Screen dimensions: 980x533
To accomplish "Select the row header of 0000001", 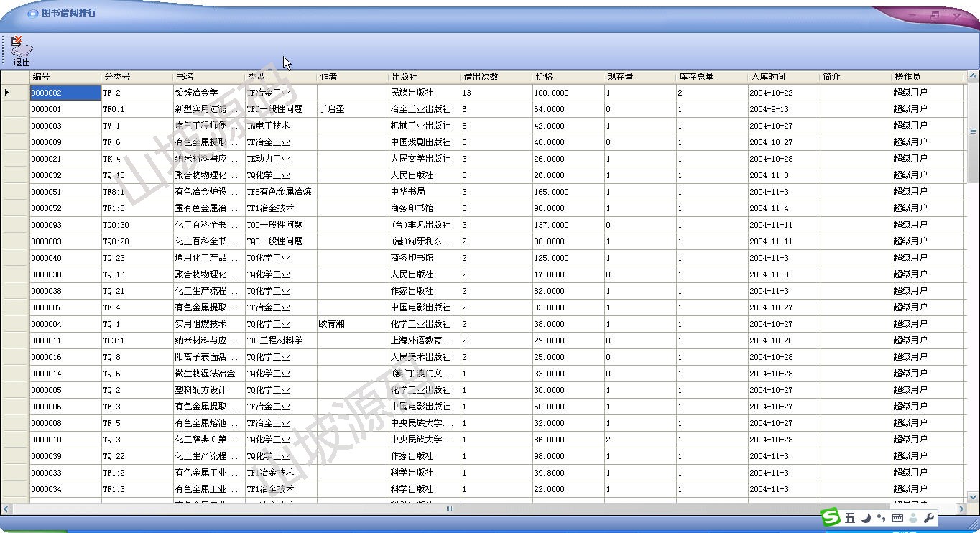I will pyautogui.click(x=14, y=109).
